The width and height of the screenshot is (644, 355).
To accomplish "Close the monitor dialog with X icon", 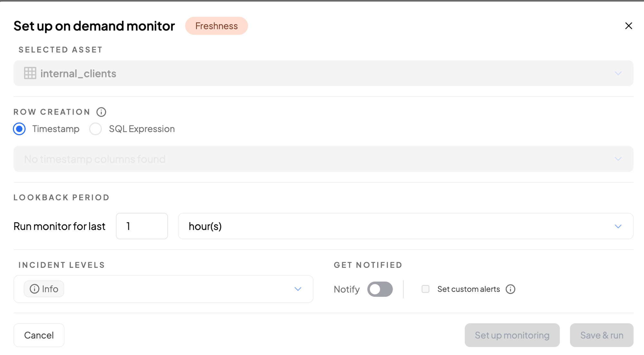I will (x=628, y=26).
